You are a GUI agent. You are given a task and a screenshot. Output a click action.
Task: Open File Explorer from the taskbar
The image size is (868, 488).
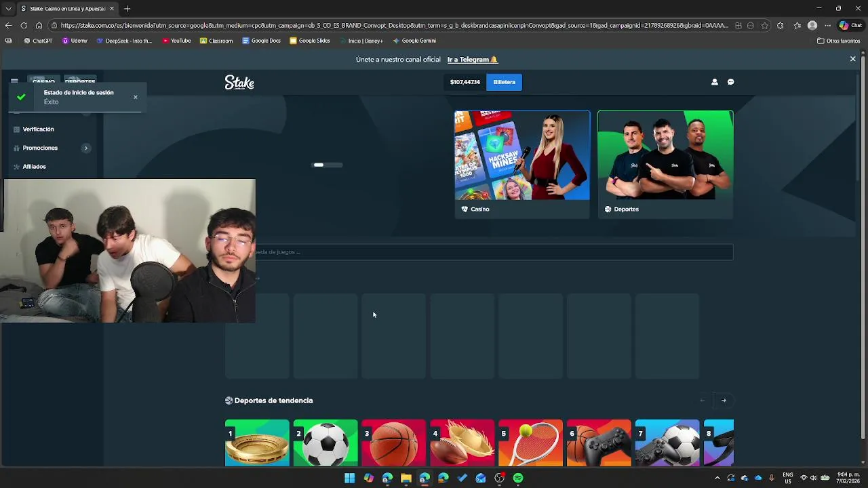point(406,478)
